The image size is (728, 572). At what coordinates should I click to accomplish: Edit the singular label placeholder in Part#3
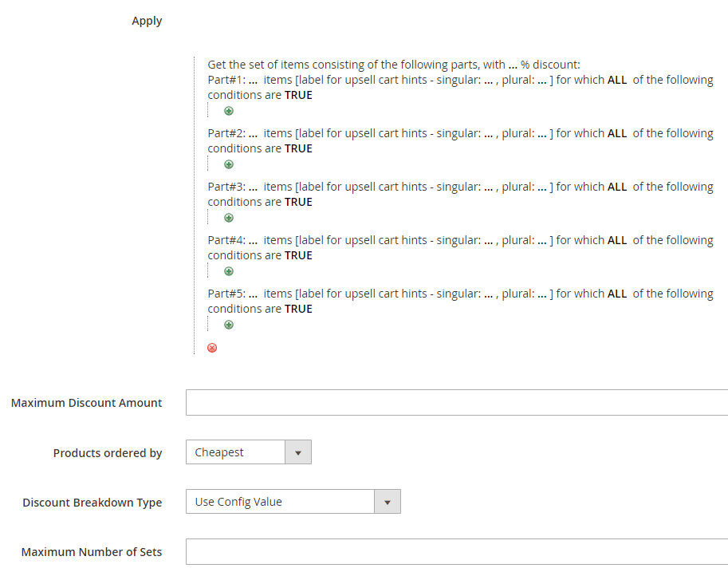click(x=489, y=187)
